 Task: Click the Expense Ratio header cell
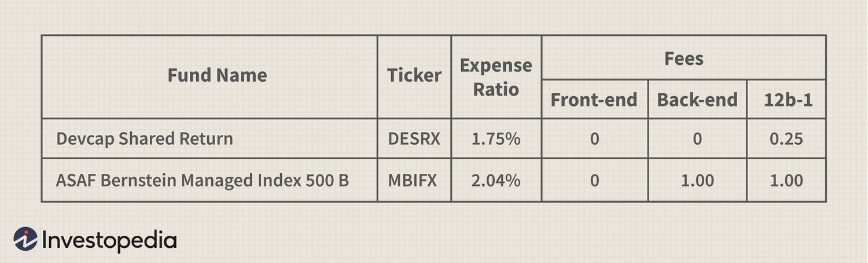(496, 77)
